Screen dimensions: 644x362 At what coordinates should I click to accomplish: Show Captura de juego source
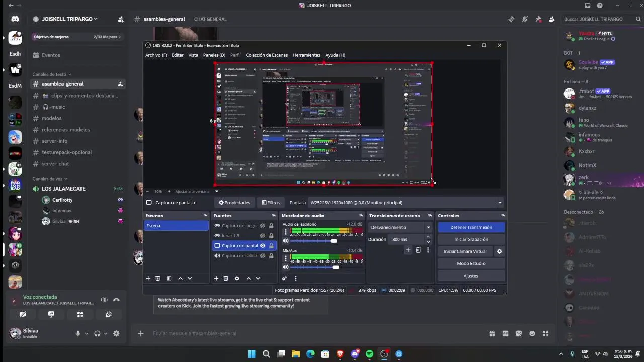pos(263,226)
